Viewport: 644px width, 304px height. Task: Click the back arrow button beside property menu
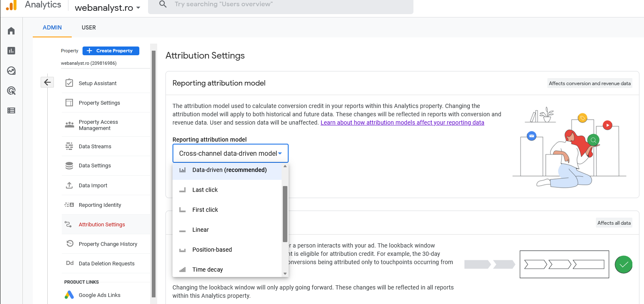(x=47, y=82)
